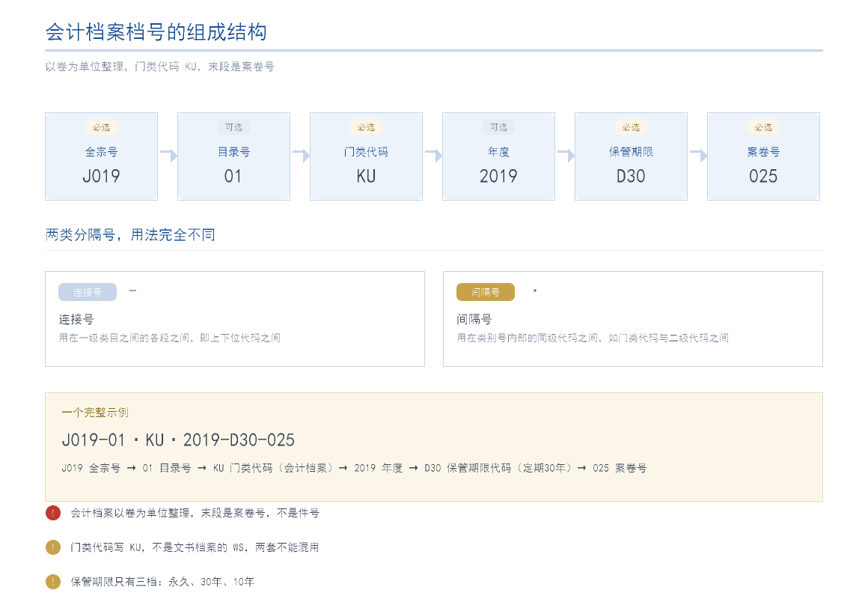
Task: Click the 可选 badge on 目录号 card
Action: tap(233, 127)
